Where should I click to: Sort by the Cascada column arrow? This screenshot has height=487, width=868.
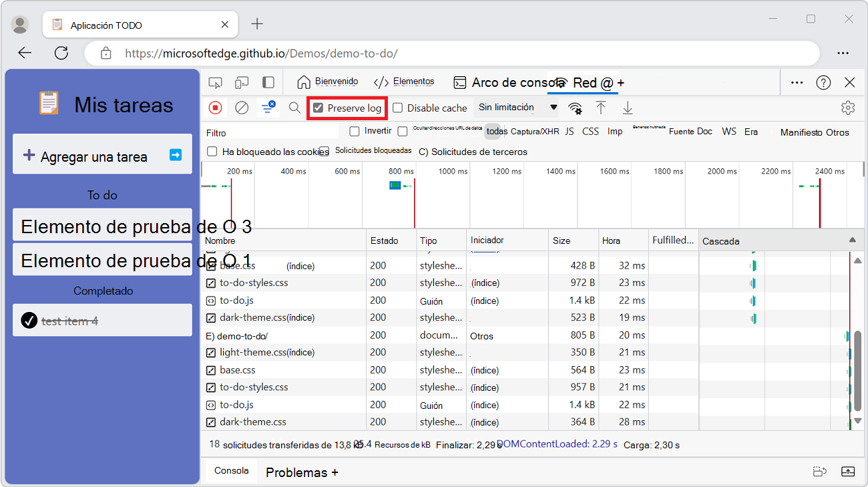[852, 240]
